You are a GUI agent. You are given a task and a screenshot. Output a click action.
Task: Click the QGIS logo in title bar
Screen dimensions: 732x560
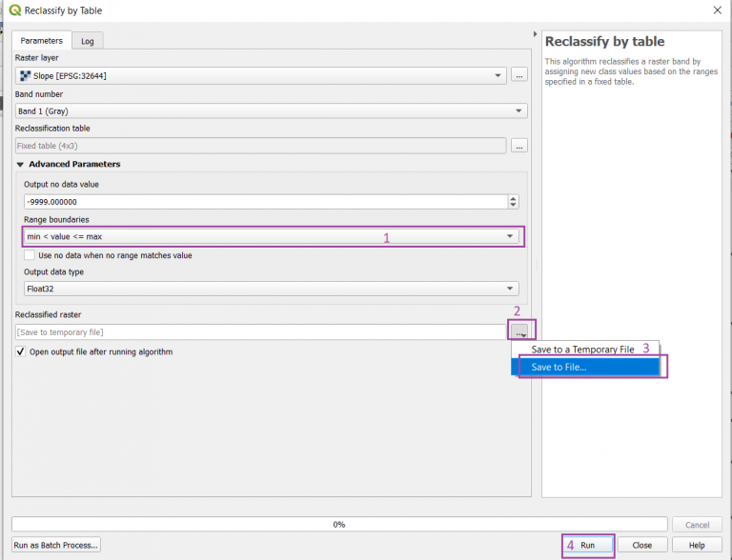[x=14, y=10]
